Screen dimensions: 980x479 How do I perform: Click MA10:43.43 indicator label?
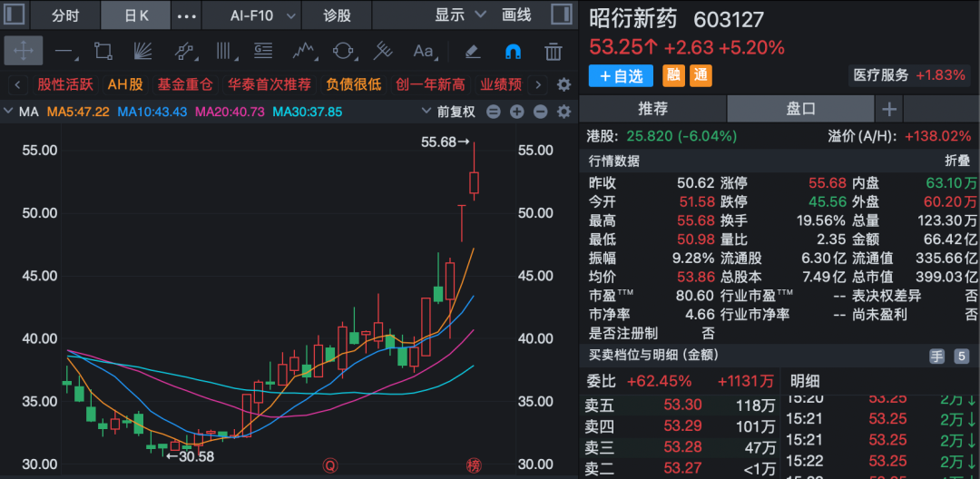(x=152, y=112)
